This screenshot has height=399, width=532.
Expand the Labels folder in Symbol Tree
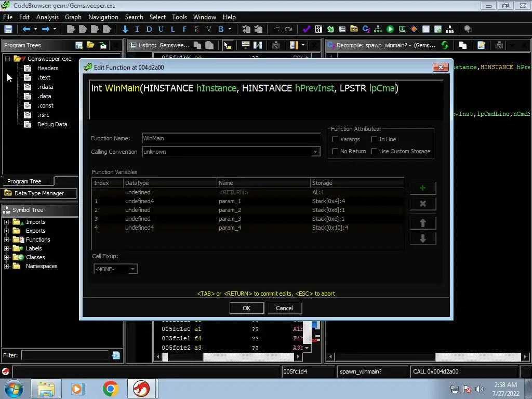[x=6, y=248]
